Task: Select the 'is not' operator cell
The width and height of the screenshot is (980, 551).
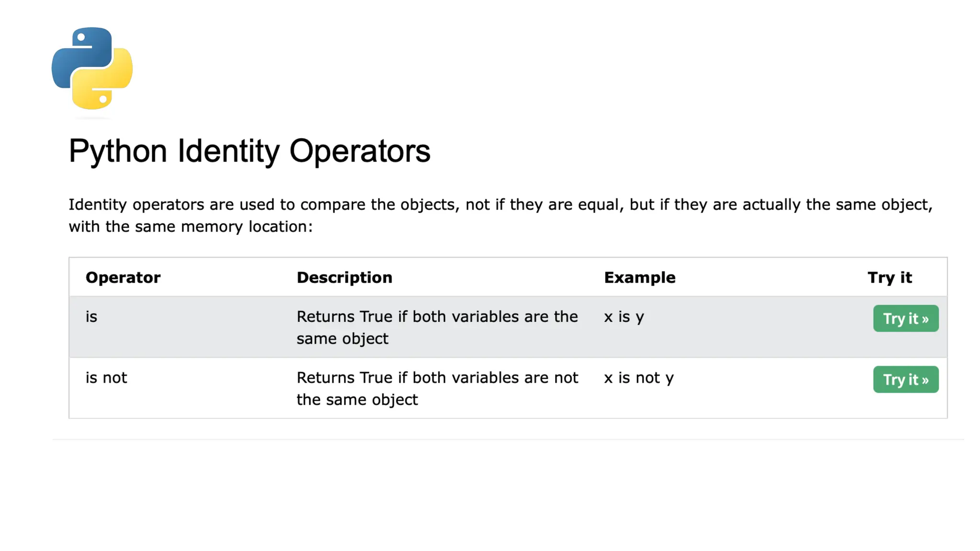Action: pos(106,378)
